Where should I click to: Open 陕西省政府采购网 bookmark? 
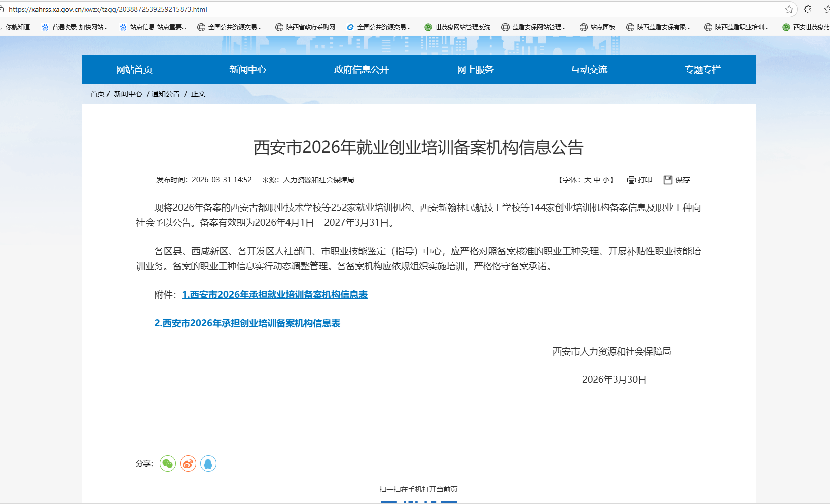[305, 27]
